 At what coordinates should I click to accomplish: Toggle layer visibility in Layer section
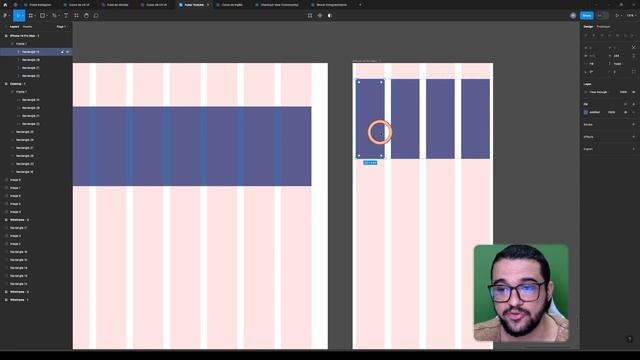click(x=634, y=92)
